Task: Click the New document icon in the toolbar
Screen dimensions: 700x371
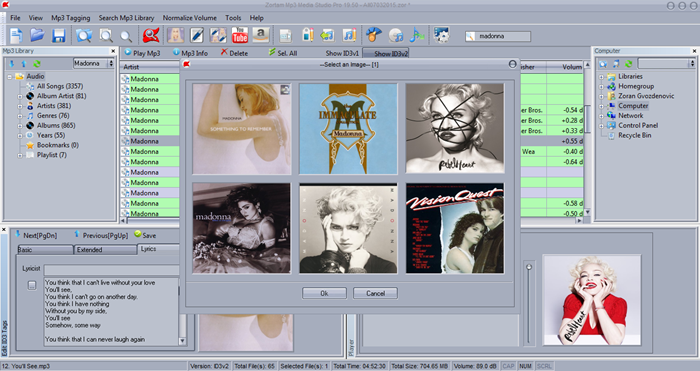Action: pos(16,35)
